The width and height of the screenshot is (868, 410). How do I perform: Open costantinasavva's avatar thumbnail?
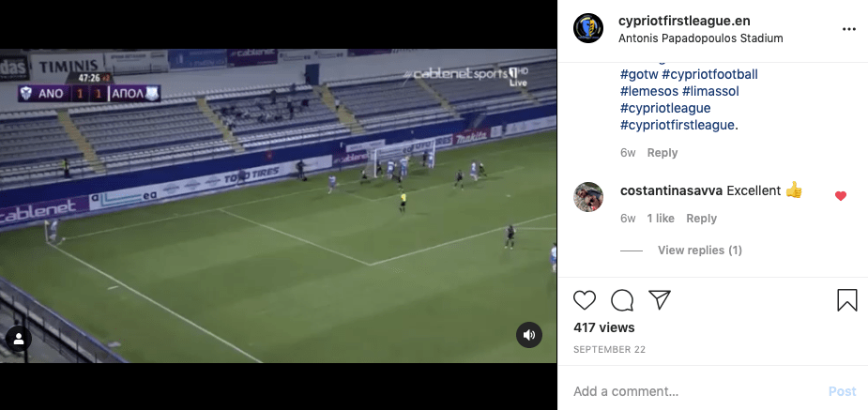point(587,197)
